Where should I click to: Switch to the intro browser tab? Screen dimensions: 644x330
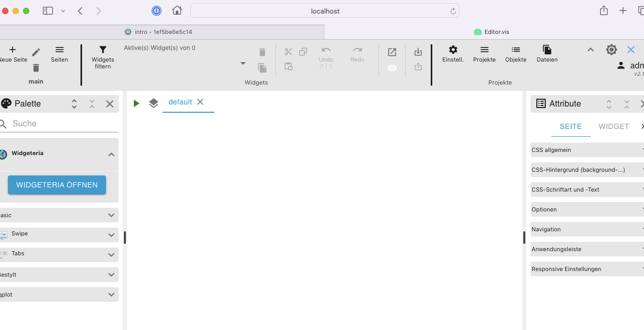coord(162,32)
